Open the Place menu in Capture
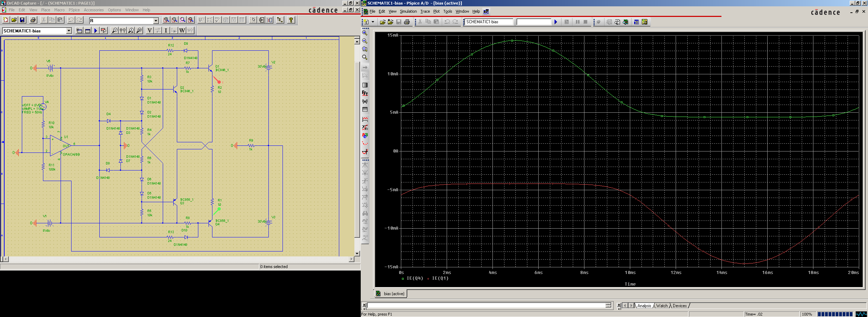Viewport: 868px width, 317px height. pos(46,10)
